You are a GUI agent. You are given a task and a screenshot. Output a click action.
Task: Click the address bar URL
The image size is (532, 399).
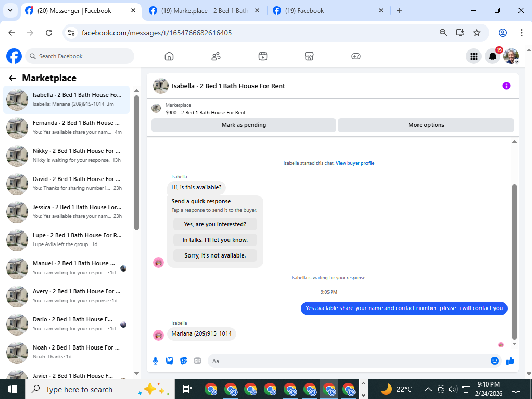[156, 33]
